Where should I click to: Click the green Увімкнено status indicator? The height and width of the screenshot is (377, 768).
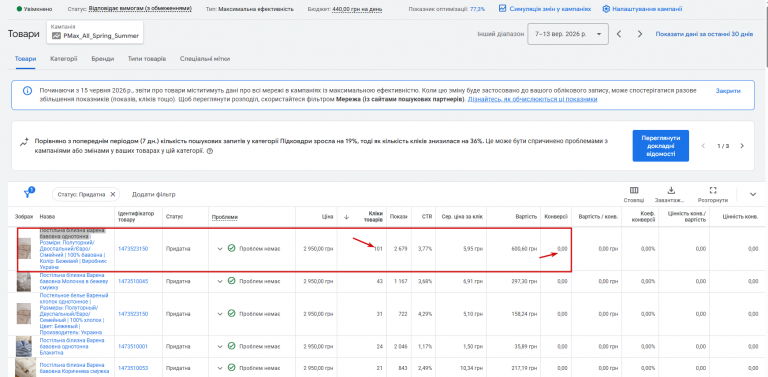click(19, 9)
